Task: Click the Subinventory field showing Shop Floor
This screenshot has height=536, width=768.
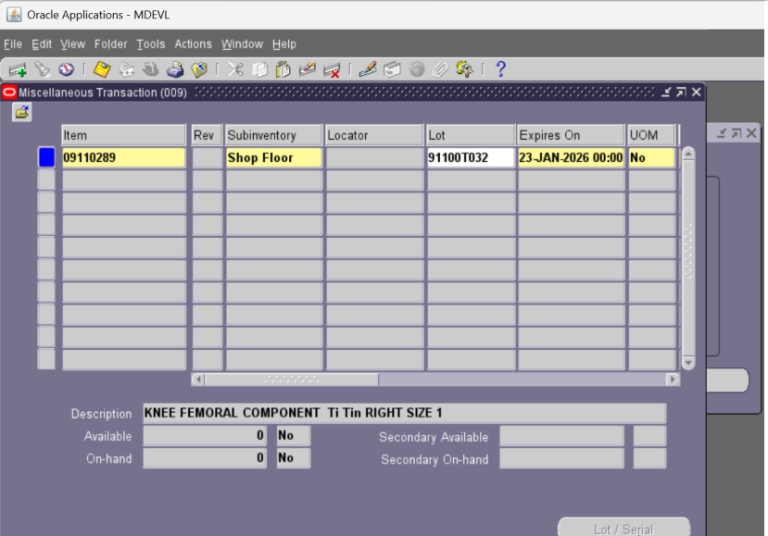Action: [x=274, y=157]
